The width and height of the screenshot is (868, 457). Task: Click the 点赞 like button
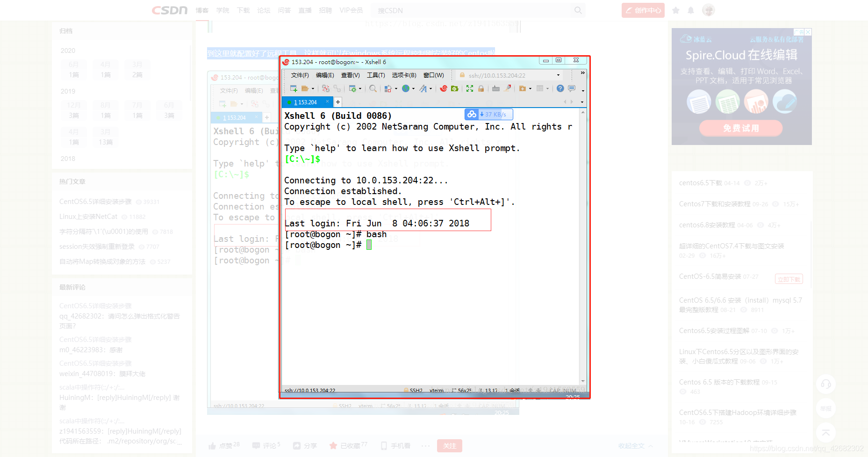pyautogui.click(x=223, y=446)
